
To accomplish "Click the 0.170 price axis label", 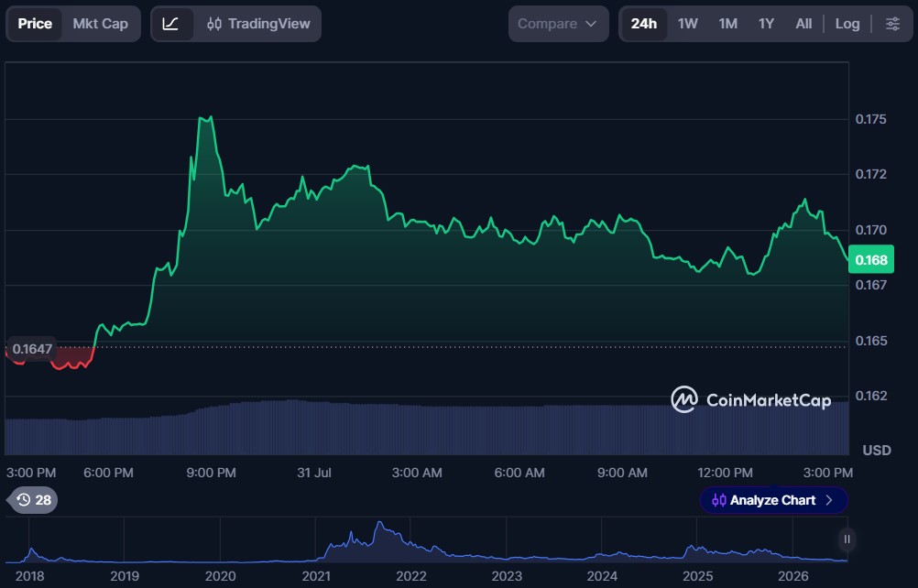I will tap(870, 230).
